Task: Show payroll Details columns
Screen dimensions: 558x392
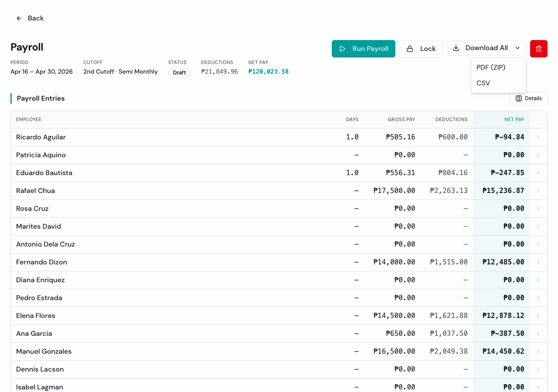Action: pyautogui.click(x=528, y=98)
